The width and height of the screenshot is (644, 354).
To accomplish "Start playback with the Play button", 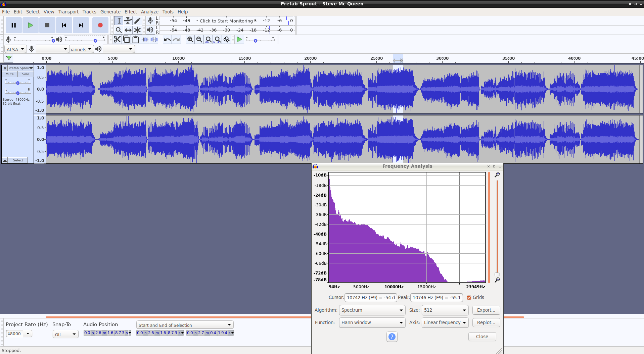I will [31, 25].
